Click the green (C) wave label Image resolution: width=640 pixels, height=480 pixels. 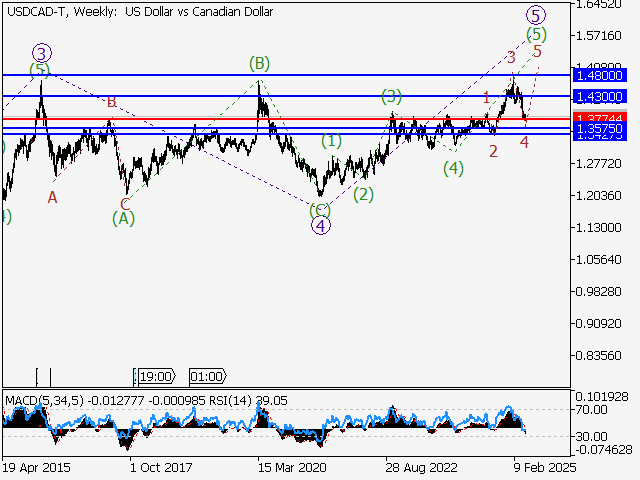click(320, 209)
